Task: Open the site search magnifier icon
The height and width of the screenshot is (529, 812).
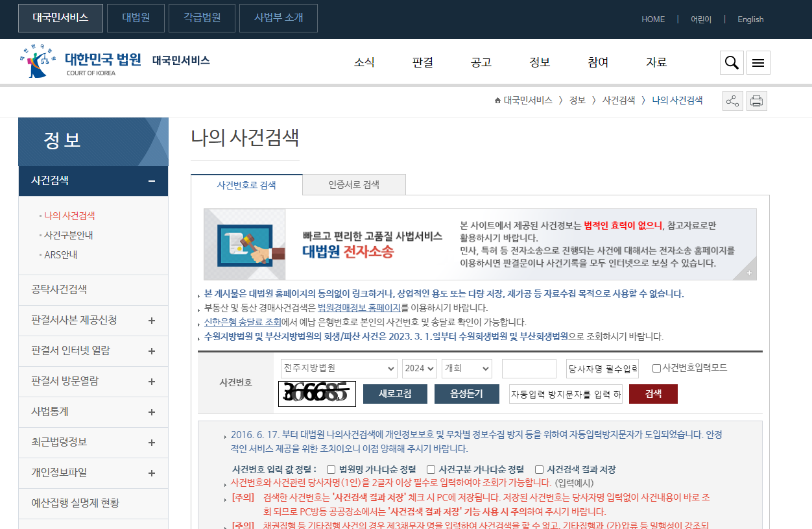Action: (732, 62)
